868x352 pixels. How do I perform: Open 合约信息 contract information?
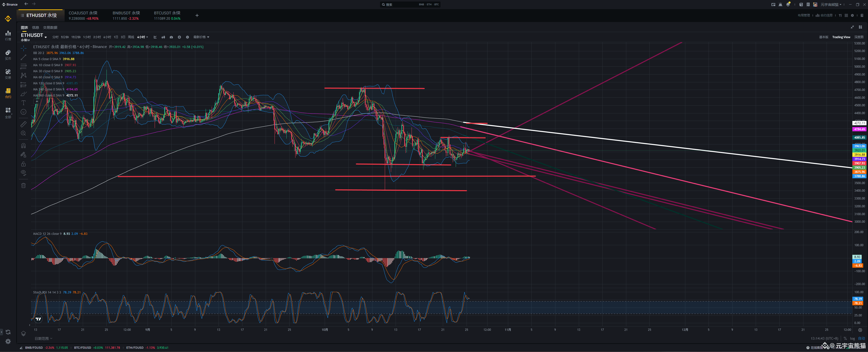click(824, 15)
